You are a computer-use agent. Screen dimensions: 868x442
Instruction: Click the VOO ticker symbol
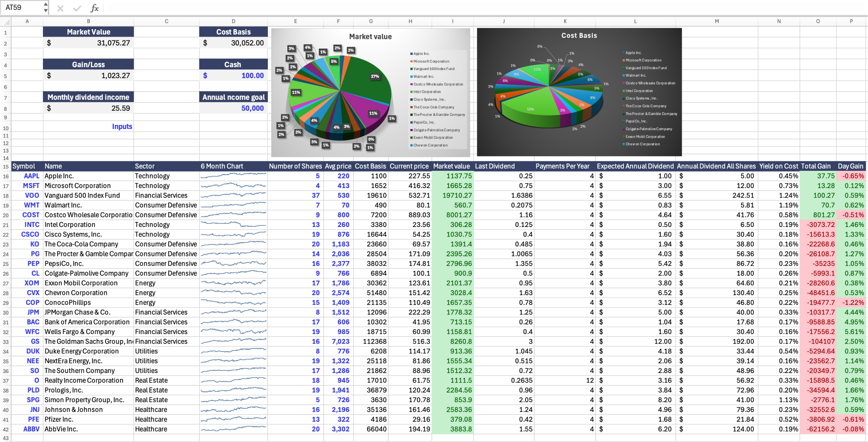click(32, 196)
